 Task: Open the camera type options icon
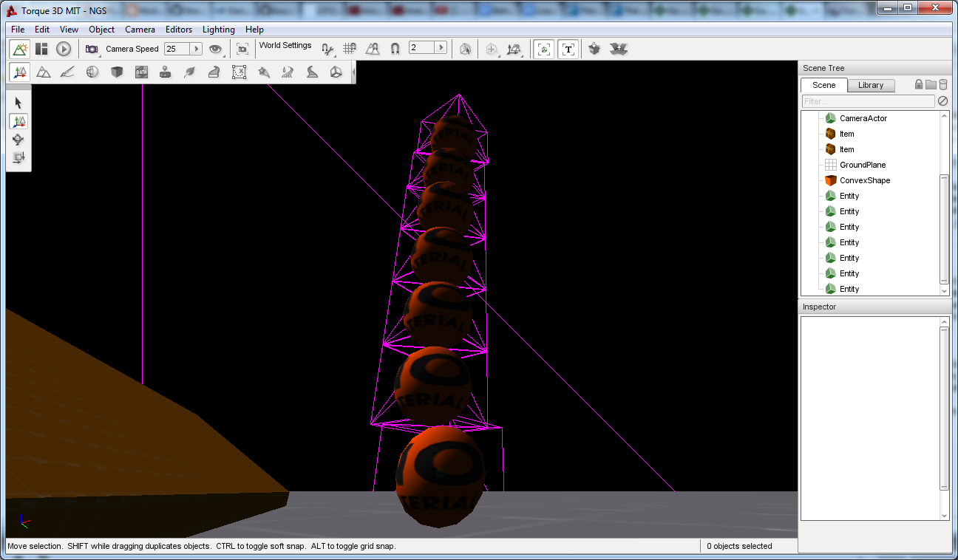(92, 49)
